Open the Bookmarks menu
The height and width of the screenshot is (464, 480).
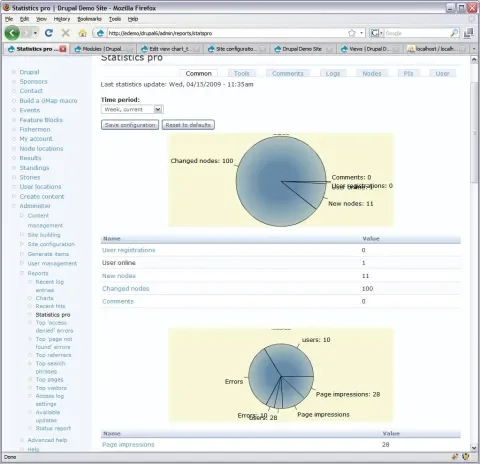(89, 19)
